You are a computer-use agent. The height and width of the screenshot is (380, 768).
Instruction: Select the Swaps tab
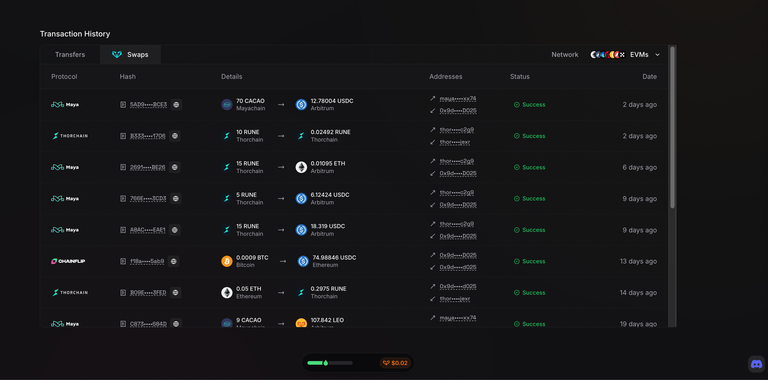click(x=130, y=55)
